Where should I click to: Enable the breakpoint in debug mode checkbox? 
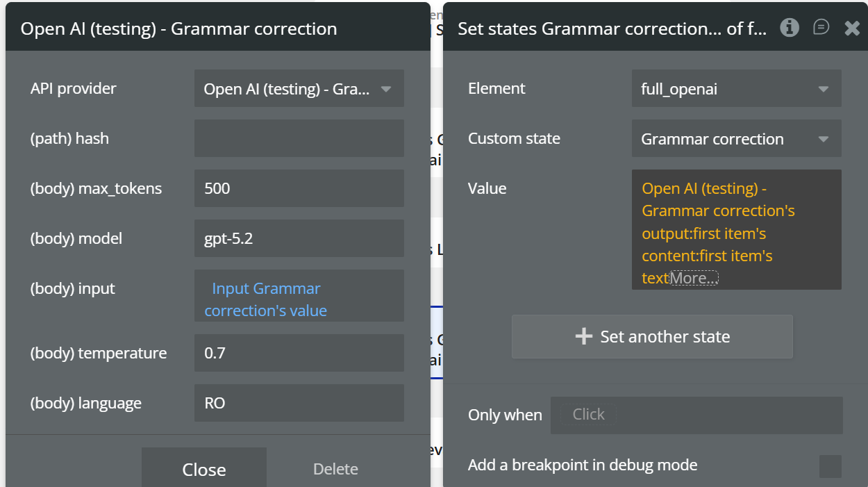point(830,466)
